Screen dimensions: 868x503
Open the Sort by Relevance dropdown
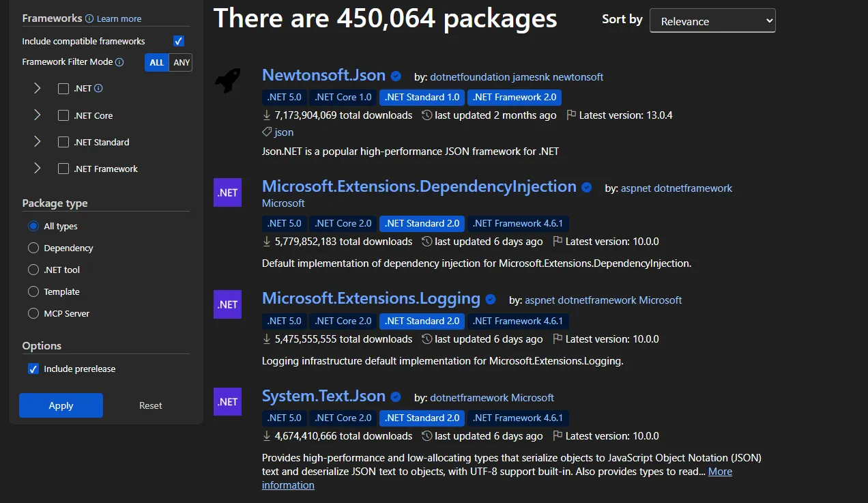coord(712,20)
